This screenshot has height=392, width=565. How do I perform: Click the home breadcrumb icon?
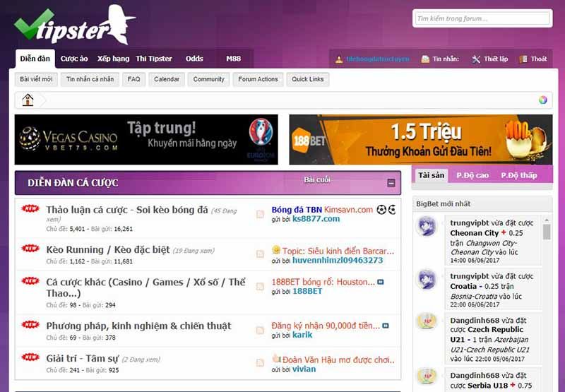pos(28,100)
